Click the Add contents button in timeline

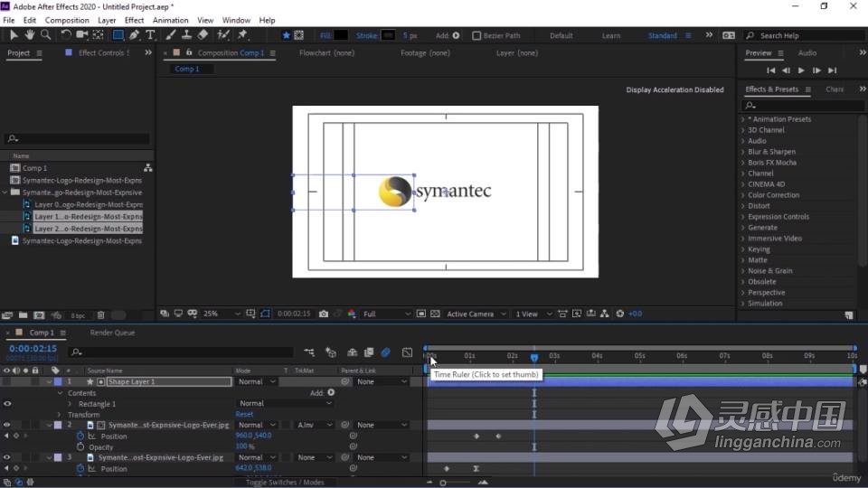(x=331, y=393)
